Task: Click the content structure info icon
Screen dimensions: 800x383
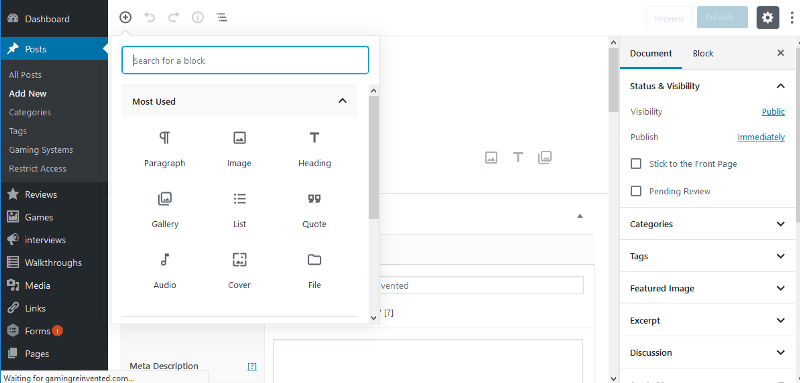Action: pos(197,17)
